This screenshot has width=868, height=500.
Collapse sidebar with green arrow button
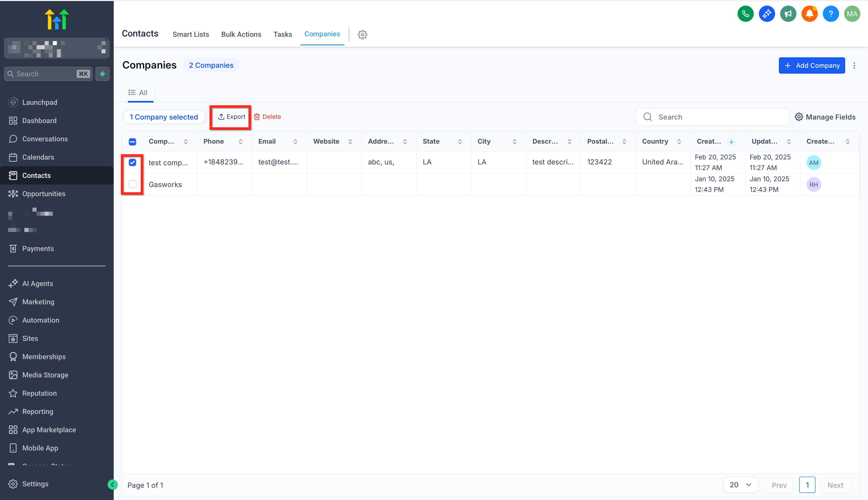[112, 484]
